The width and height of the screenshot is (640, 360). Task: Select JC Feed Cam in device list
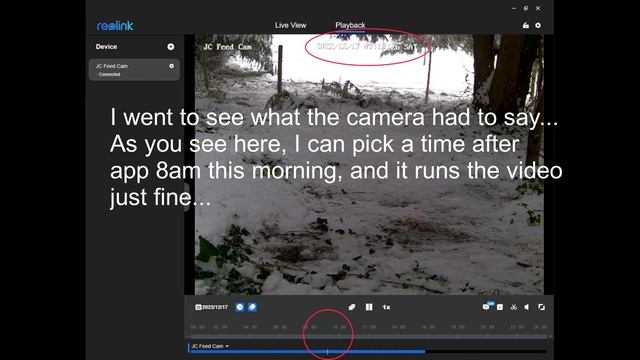click(134, 70)
